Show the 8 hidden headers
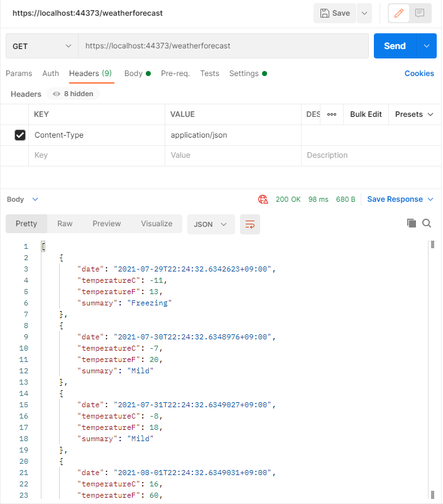Image resolution: width=443 pixels, height=504 pixels. coord(74,94)
